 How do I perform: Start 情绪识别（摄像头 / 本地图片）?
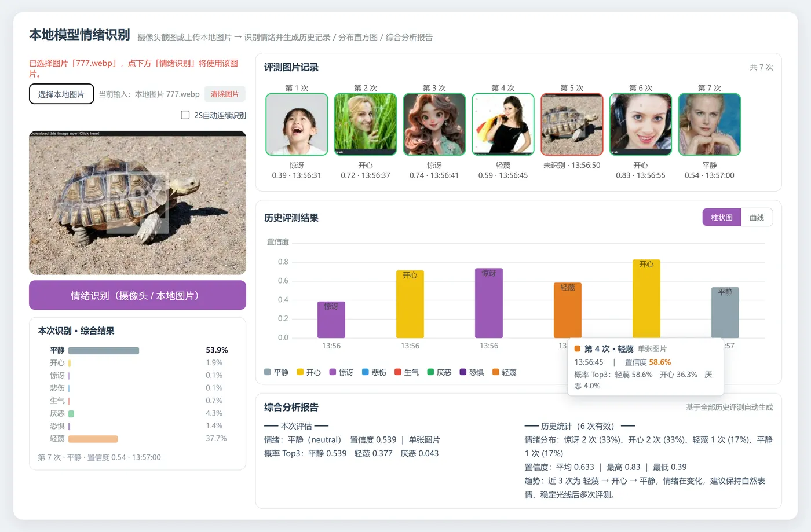click(137, 295)
